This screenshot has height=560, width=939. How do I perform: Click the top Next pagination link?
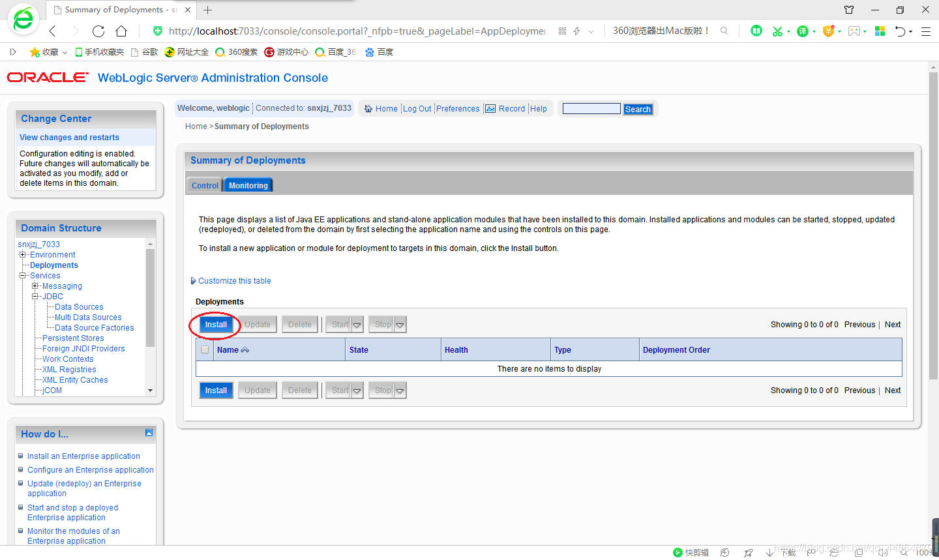coord(893,325)
